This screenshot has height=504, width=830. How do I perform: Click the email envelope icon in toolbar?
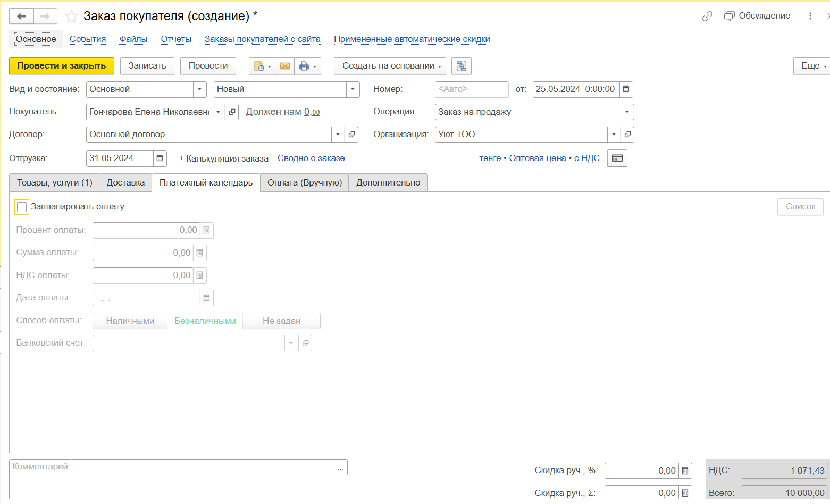tap(285, 66)
